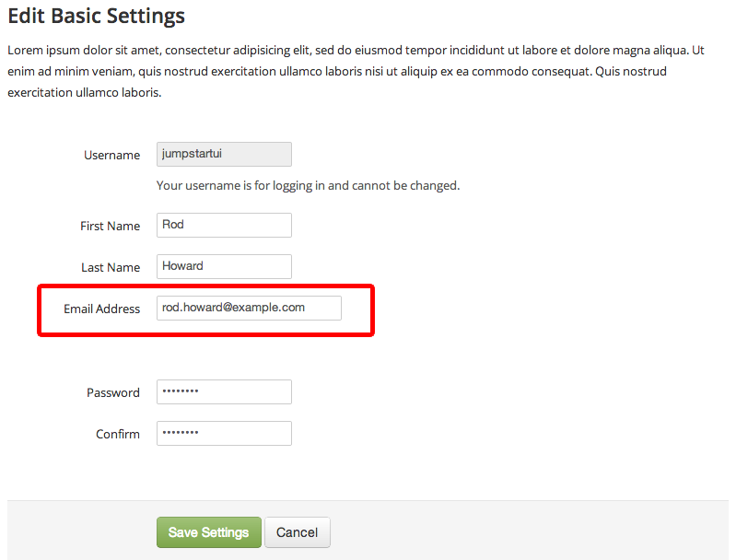
Task: Click the Cancel button
Action: (x=298, y=532)
